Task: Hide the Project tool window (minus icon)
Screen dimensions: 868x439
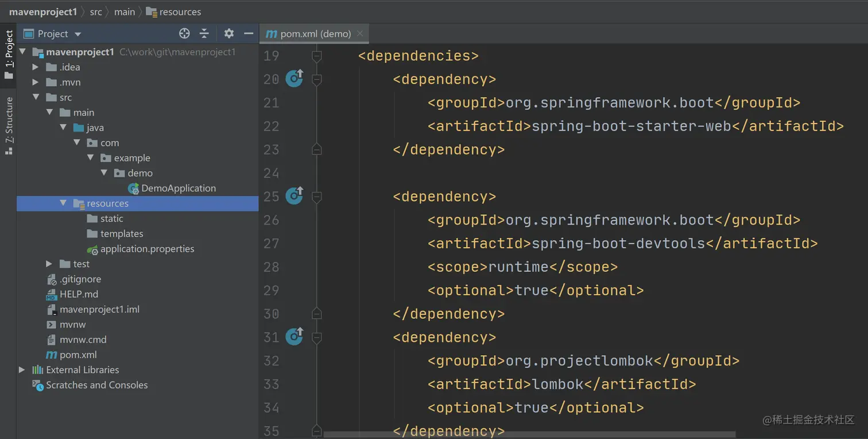Action: click(249, 33)
